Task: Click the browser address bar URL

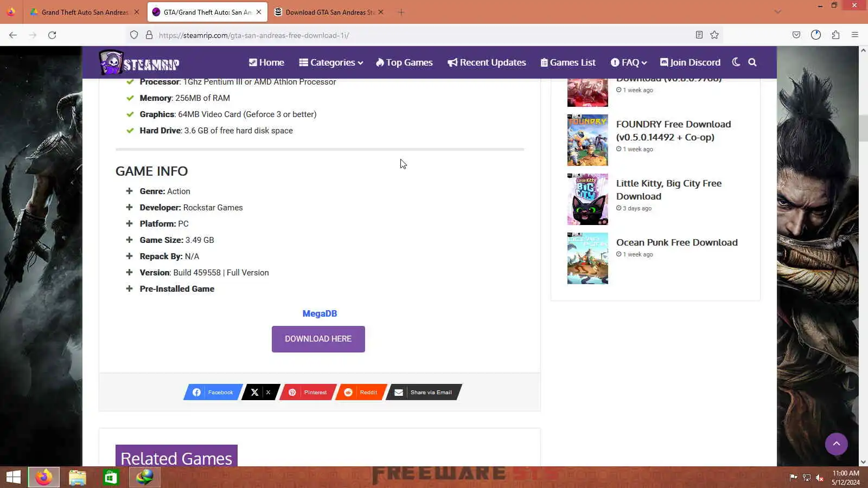Action: (x=254, y=35)
